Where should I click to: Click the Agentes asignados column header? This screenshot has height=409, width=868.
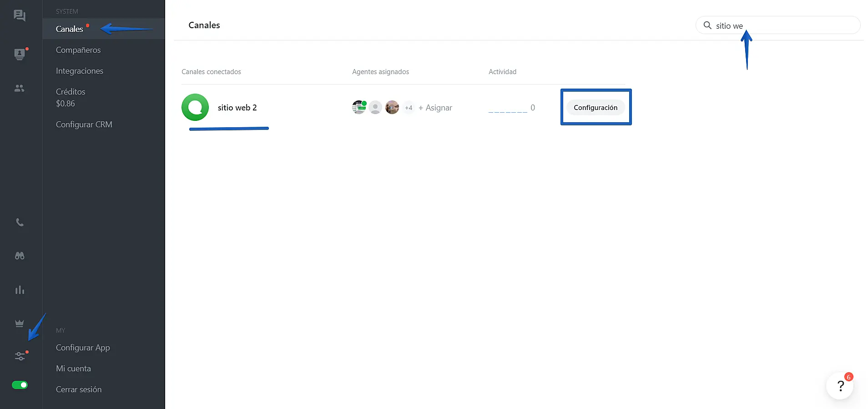[380, 72]
